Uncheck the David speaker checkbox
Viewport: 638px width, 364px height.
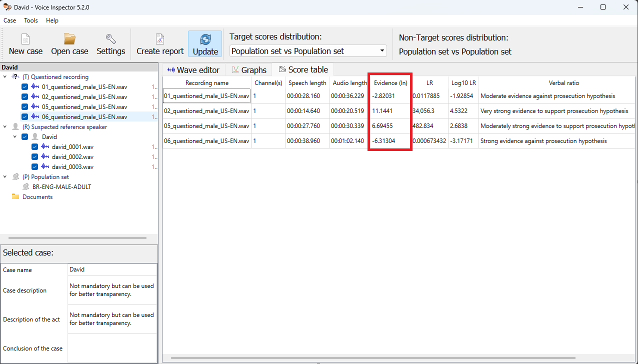[x=25, y=137]
